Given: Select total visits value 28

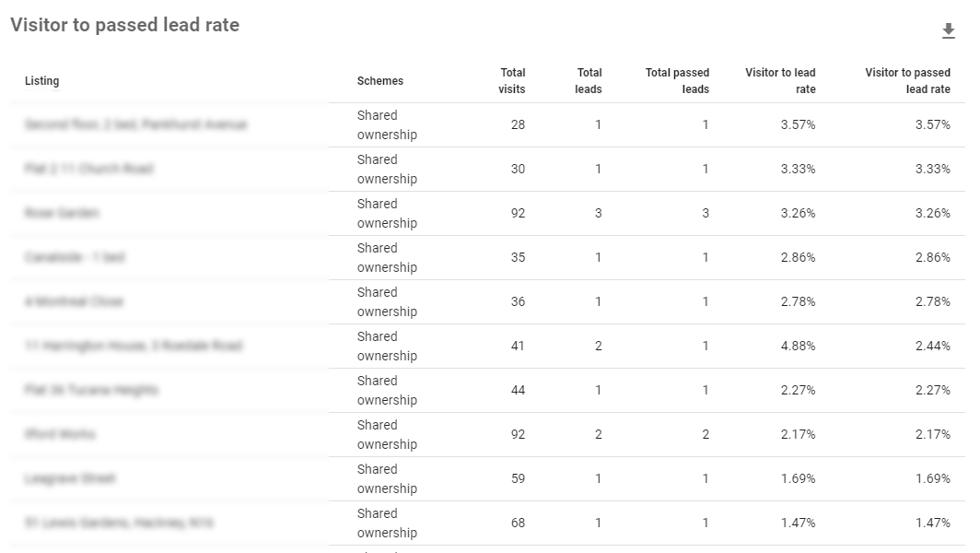Looking at the screenshot, I should (x=518, y=124).
